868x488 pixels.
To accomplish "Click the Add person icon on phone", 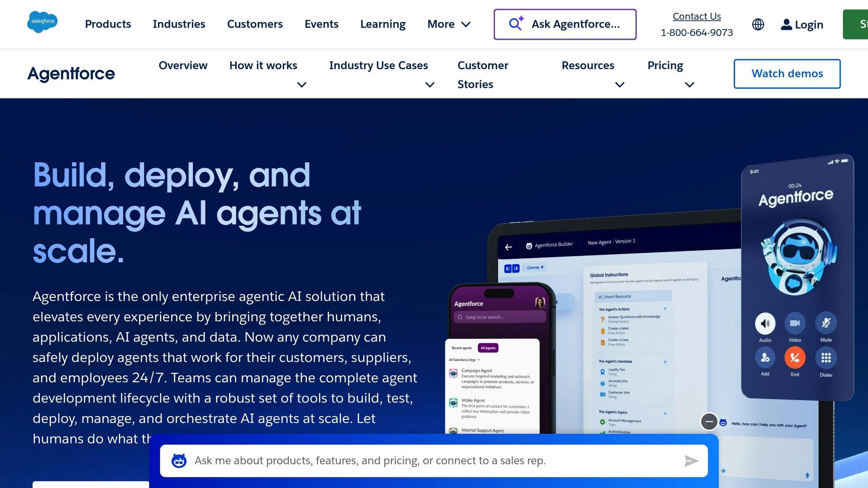I will [x=765, y=358].
